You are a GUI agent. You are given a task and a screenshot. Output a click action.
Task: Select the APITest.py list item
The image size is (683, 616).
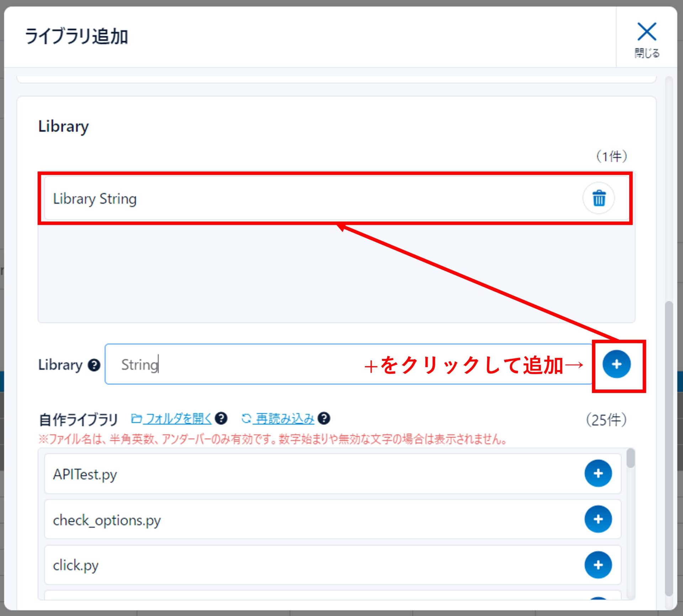point(285,474)
